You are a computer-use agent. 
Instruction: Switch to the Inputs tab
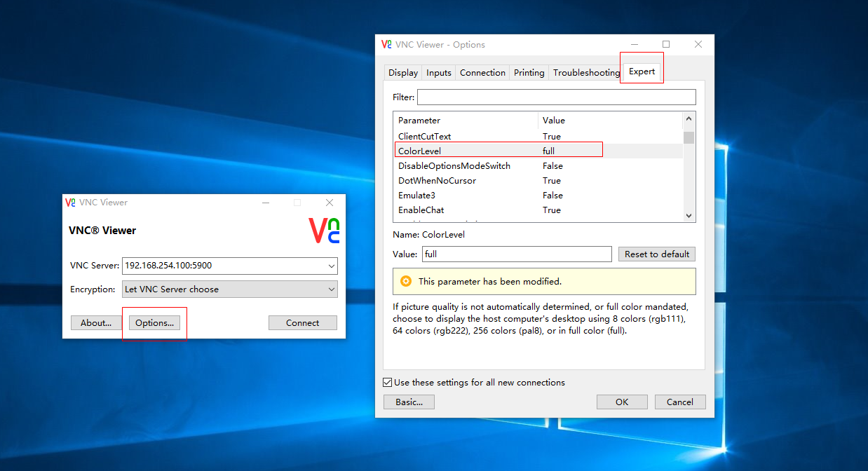tap(439, 73)
